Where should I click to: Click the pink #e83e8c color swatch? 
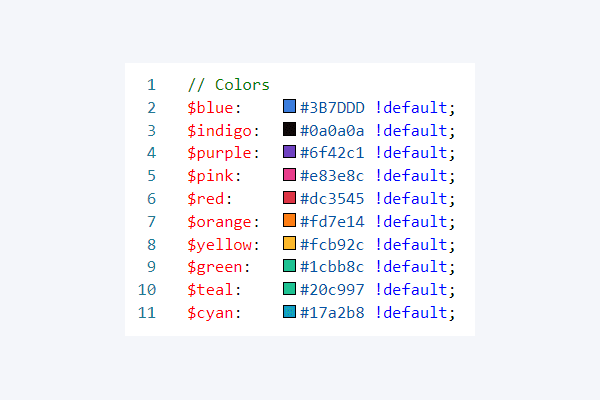click(x=289, y=175)
